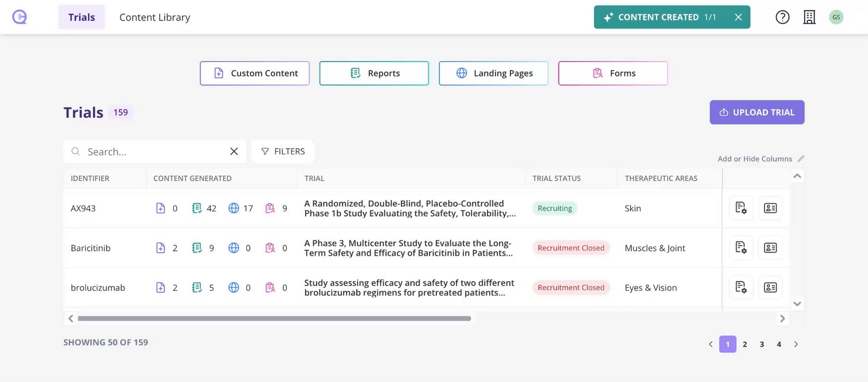Dismiss the Content Created notification
Screen dimensions: 868x382
coord(738,17)
